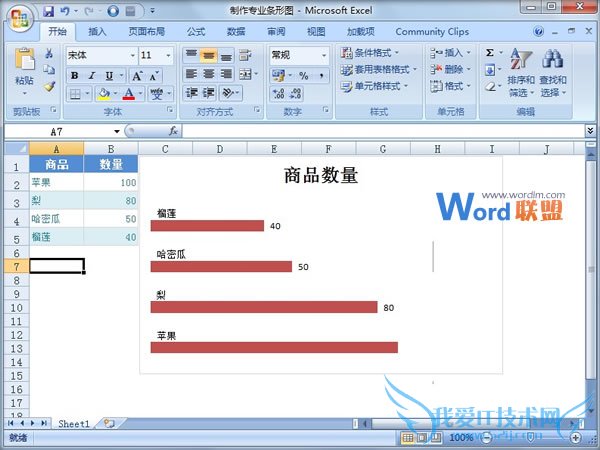Expand the formula bar
Viewport: 600px width, 450px height.
(x=590, y=131)
